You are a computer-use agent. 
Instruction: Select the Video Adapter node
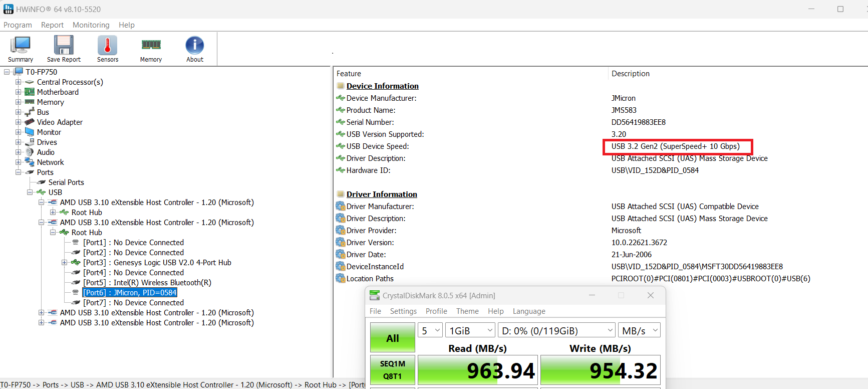point(60,122)
